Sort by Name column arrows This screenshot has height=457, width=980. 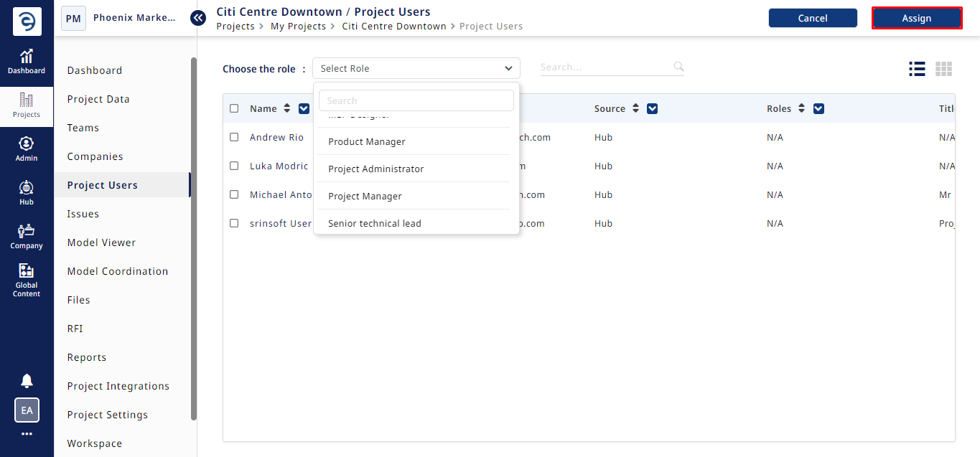click(x=287, y=108)
